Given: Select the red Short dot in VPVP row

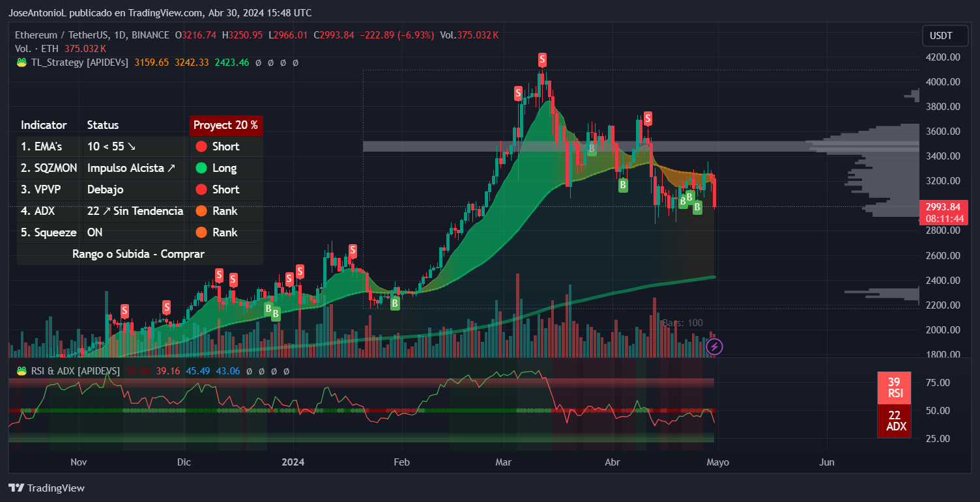Looking at the screenshot, I should pos(201,189).
